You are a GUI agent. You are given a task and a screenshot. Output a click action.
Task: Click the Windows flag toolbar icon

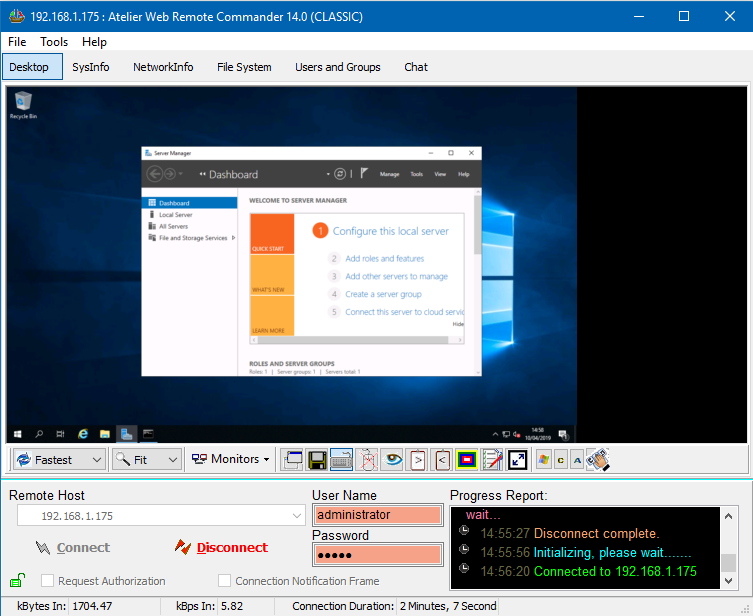point(543,460)
